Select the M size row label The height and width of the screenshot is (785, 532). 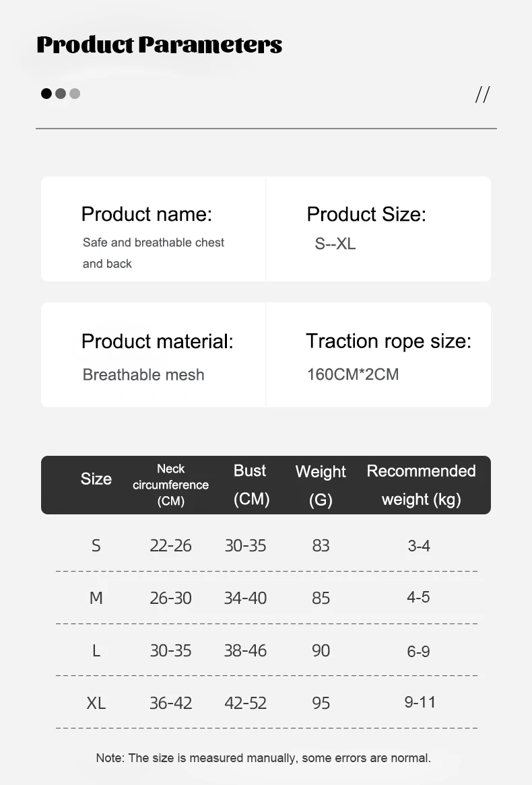click(96, 598)
